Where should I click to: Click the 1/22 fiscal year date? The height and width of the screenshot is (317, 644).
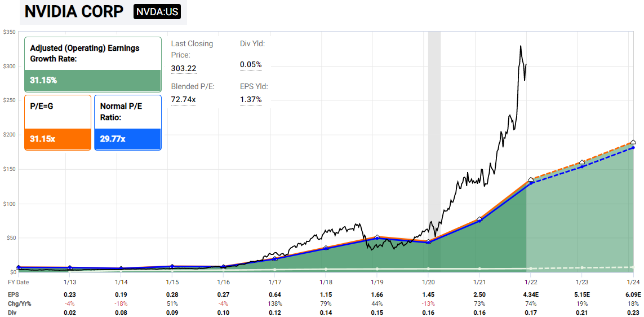531,282
